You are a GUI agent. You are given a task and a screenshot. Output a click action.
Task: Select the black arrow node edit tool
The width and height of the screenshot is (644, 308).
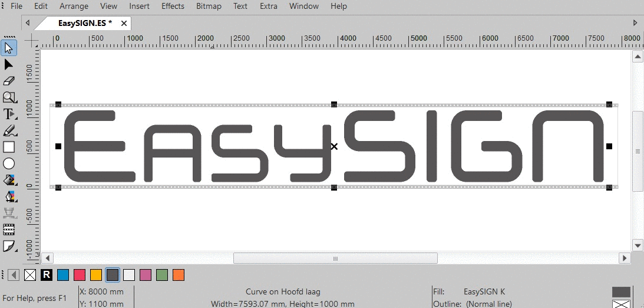[9, 64]
